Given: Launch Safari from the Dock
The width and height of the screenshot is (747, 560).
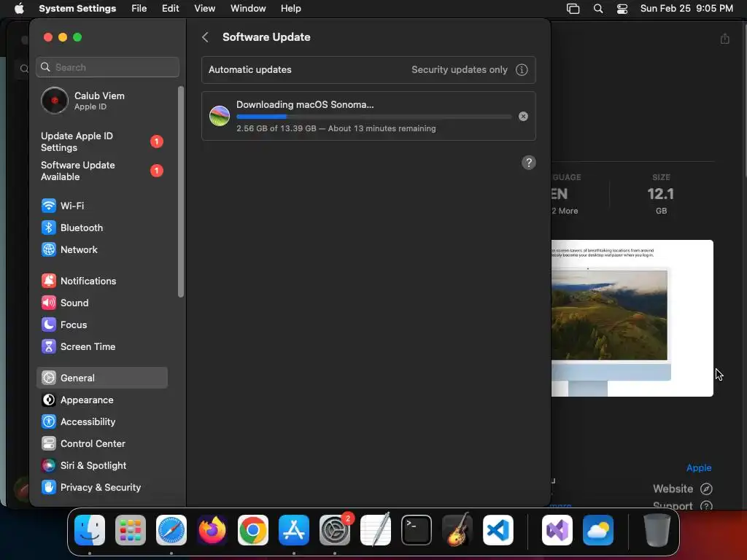Looking at the screenshot, I should click(171, 530).
